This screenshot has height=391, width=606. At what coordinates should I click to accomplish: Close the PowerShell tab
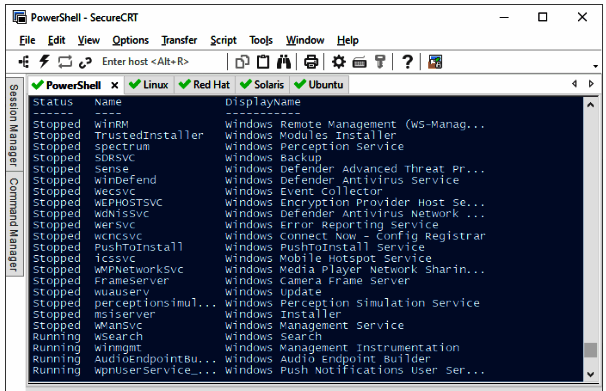pos(114,85)
